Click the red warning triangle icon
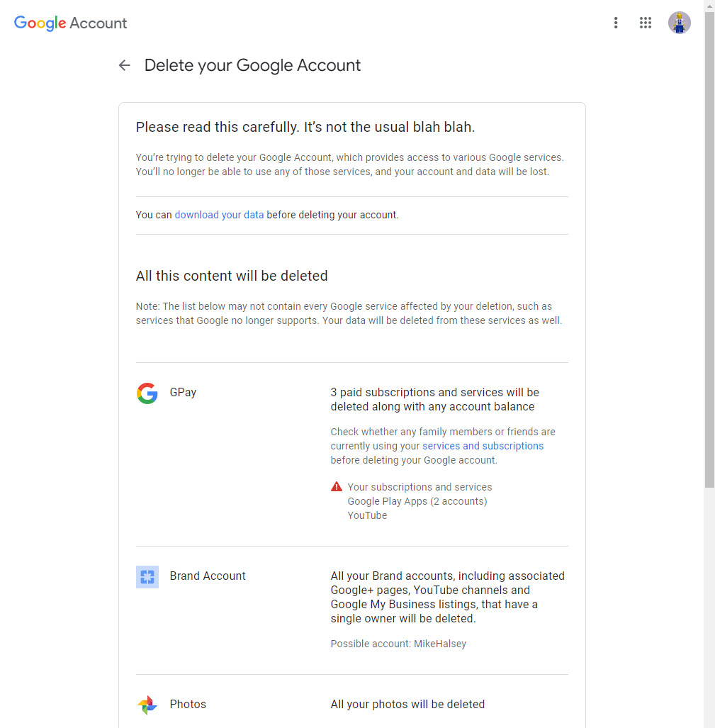715x728 pixels. tap(337, 487)
